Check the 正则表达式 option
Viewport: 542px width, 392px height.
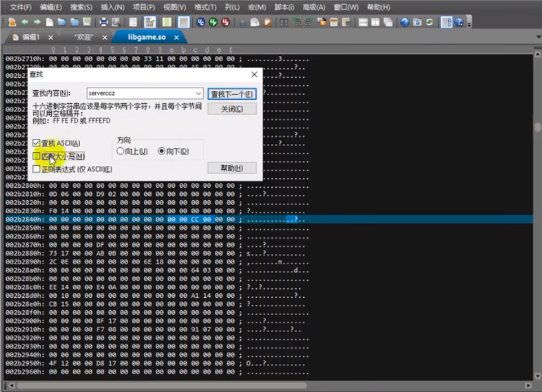[36, 169]
